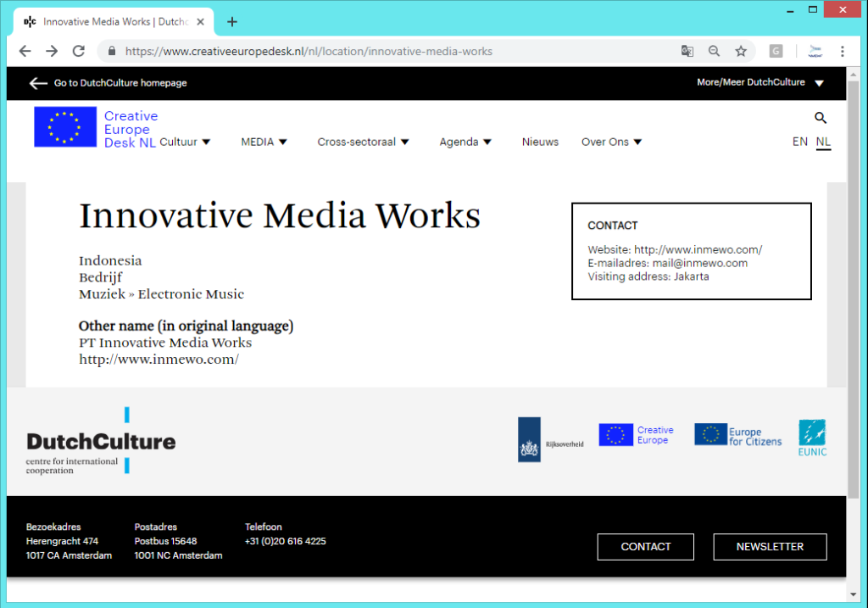Switch language to EN

pyautogui.click(x=800, y=142)
